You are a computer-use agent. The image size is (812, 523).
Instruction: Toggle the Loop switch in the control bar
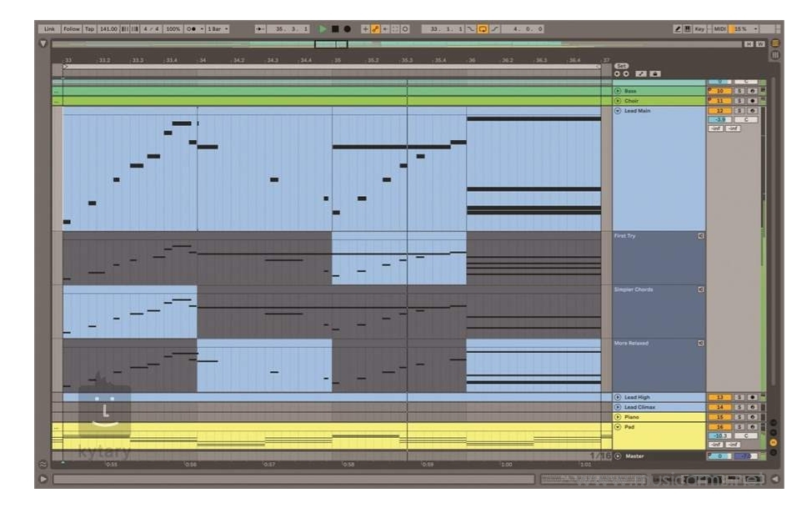(x=484, y=29)
